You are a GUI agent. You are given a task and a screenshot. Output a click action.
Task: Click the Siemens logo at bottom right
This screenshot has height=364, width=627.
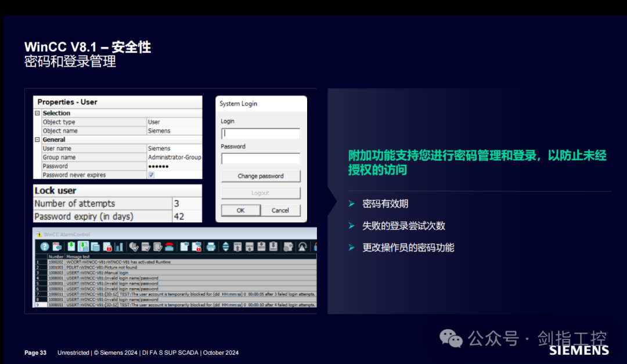[x=578, y=351]
